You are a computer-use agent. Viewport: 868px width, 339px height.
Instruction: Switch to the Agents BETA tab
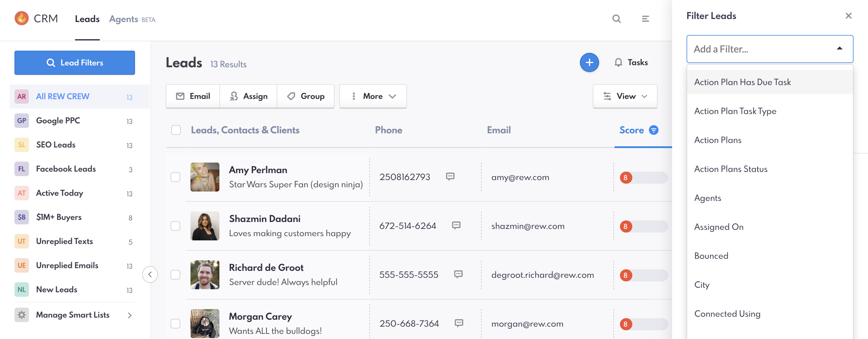[x=132, y=19]
